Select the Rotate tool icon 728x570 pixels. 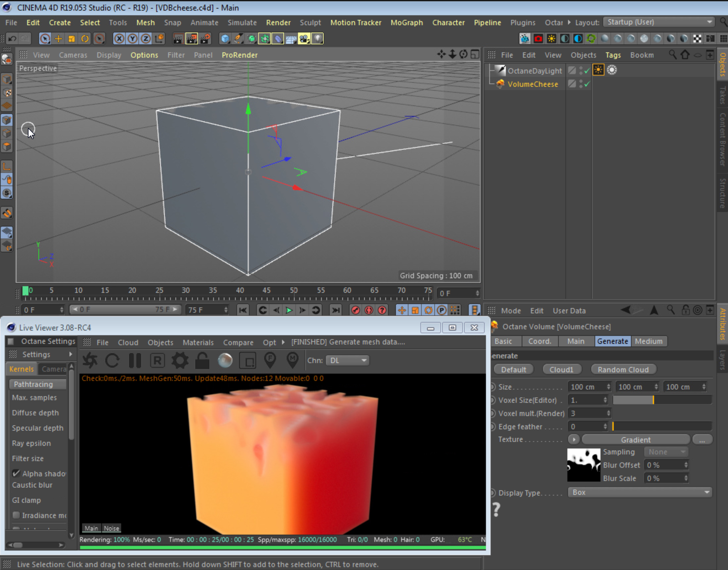85,39
